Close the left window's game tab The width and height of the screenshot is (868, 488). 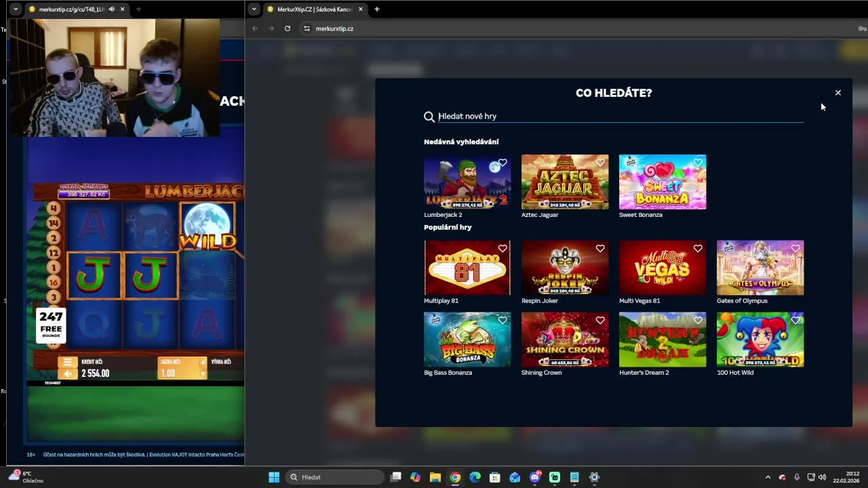pos(123,9)
